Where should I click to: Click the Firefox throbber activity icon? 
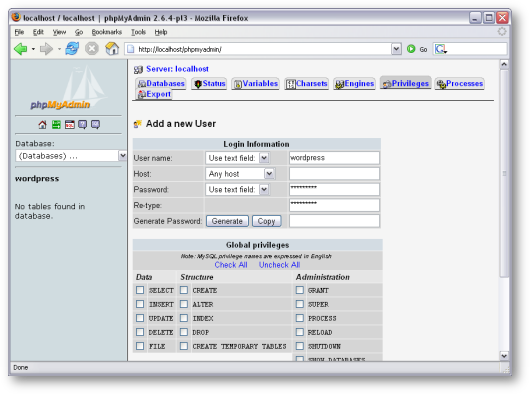[502, 32]
